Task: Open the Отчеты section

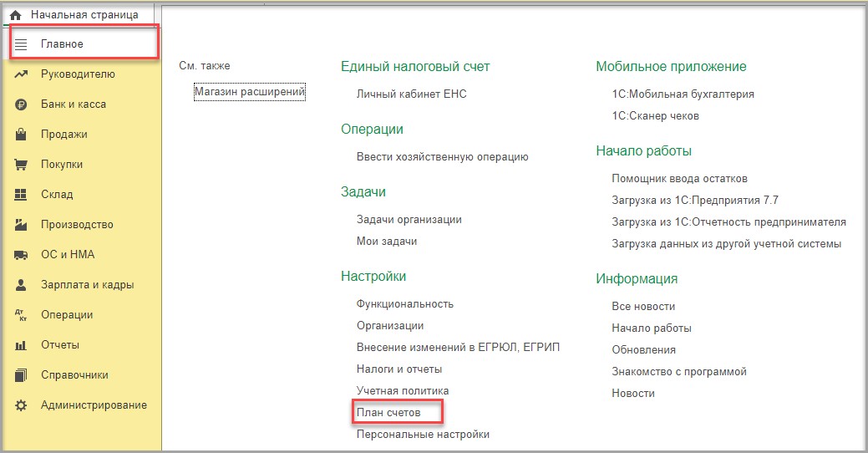Action: pyautogui.click(x=60, y=344)
